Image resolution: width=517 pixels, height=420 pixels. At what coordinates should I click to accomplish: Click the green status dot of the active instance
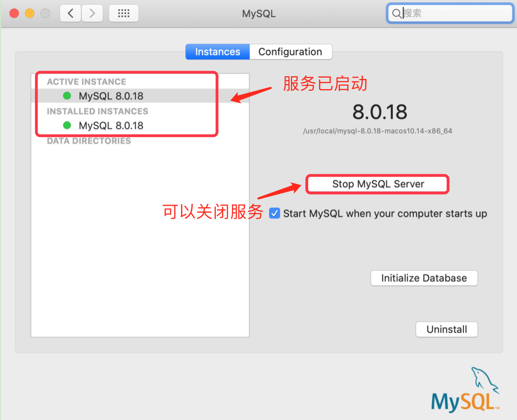(x=67, y=96)
